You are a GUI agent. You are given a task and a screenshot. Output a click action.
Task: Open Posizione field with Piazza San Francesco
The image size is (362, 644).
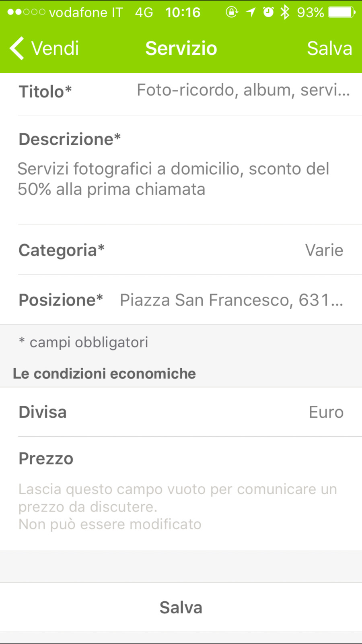pos(231,300)
